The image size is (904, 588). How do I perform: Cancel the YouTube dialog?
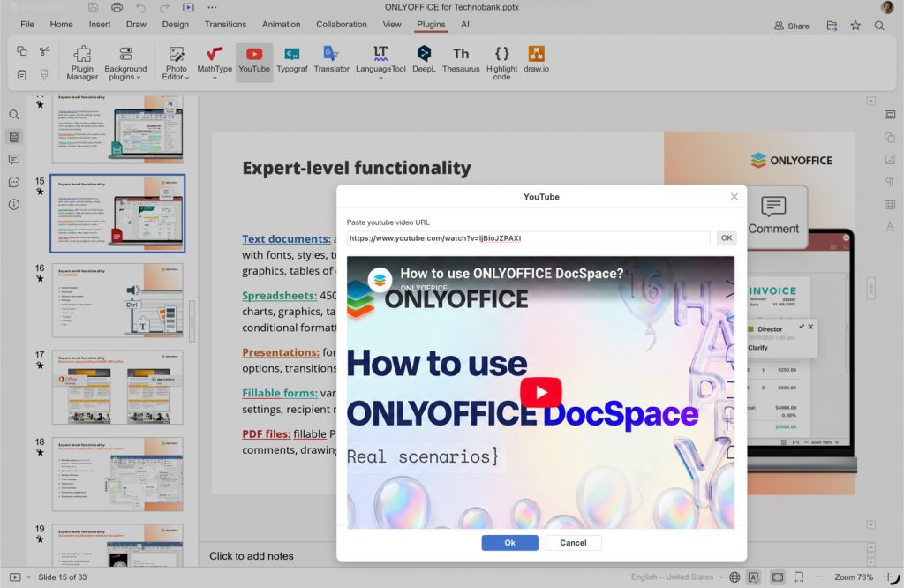pyautogui.click(x=573, y=542)
